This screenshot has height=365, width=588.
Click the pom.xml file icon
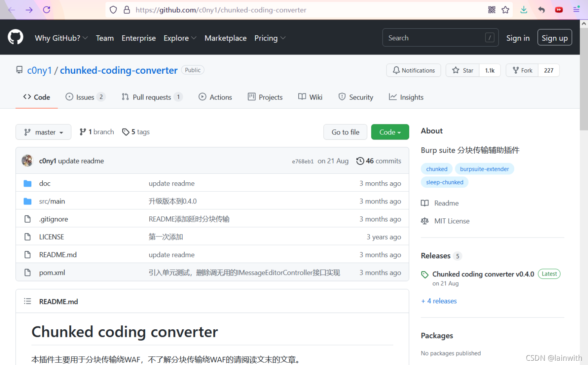click(x=27, y=272)
